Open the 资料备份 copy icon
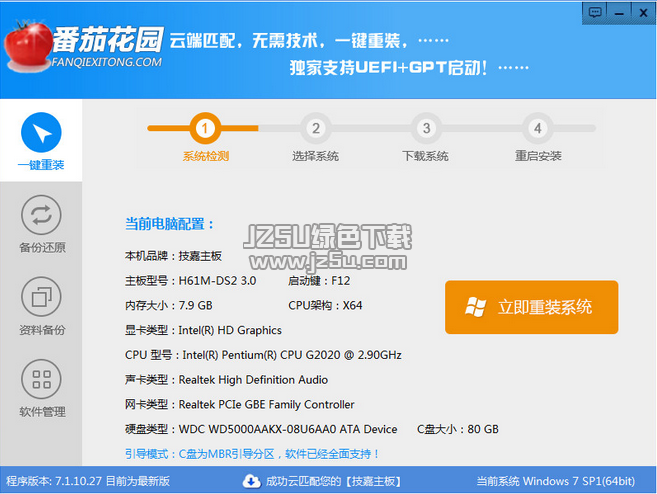The width and height of the screenshot is (657, 494). tap(41, 297)
